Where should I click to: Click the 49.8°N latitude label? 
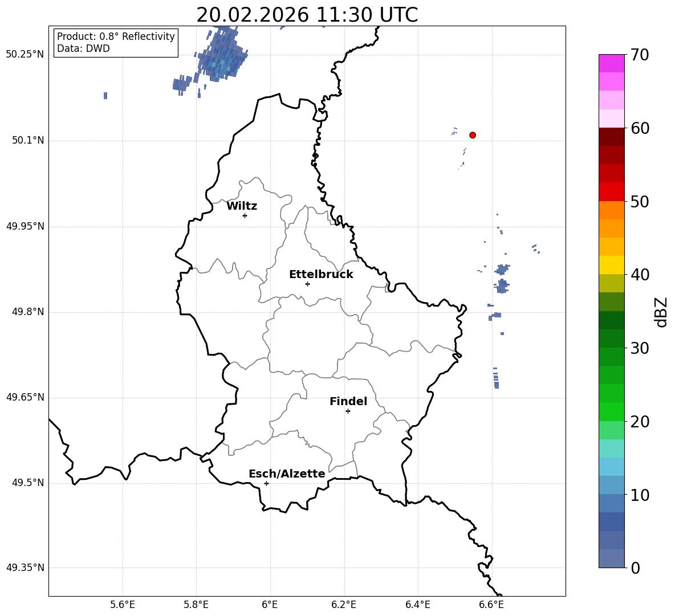click(28, 312)
